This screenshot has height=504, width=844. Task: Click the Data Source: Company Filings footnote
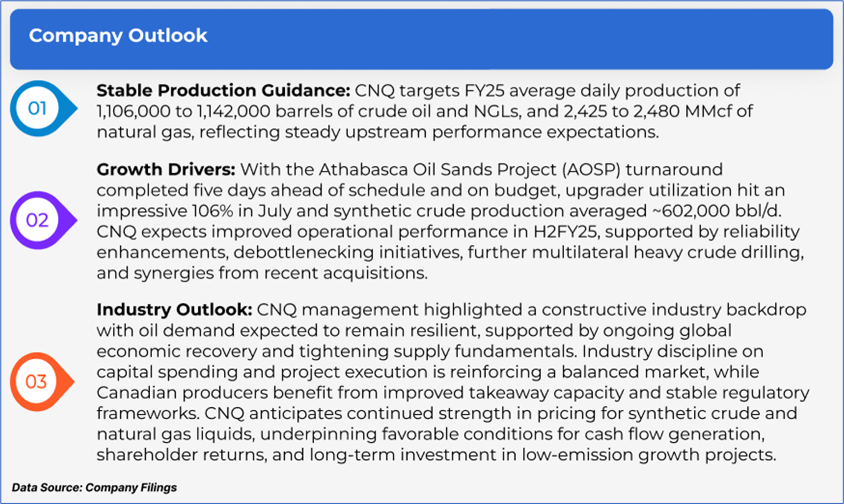[x=94, y=487]
